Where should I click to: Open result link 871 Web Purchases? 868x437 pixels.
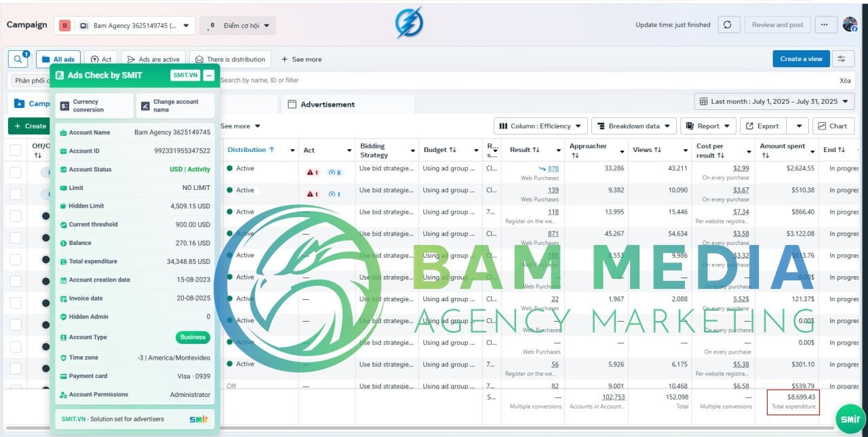click(x=553, y=233)
